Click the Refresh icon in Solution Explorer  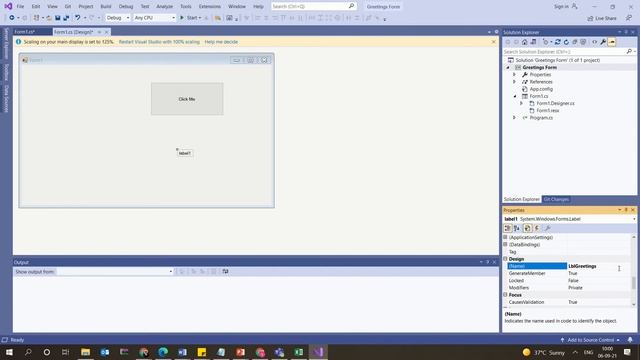566,42
